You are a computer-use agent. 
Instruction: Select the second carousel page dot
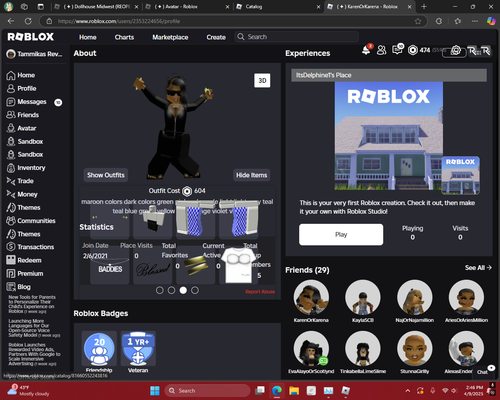(171, 290)
